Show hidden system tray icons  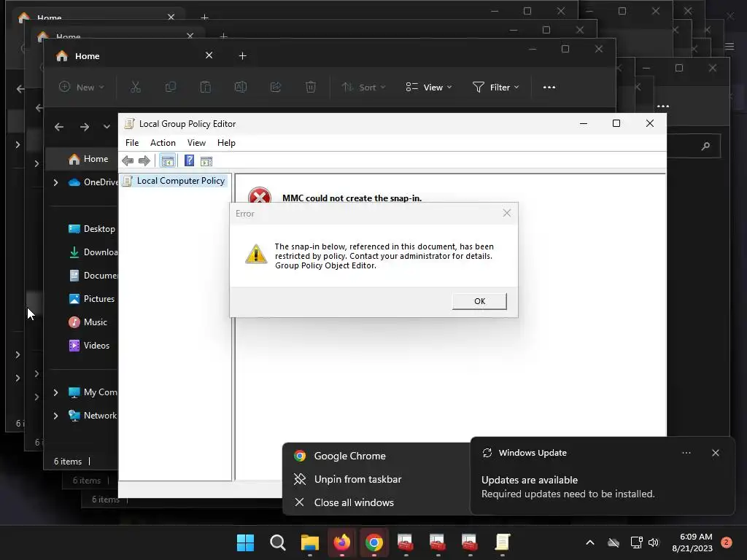coord(589,542)
